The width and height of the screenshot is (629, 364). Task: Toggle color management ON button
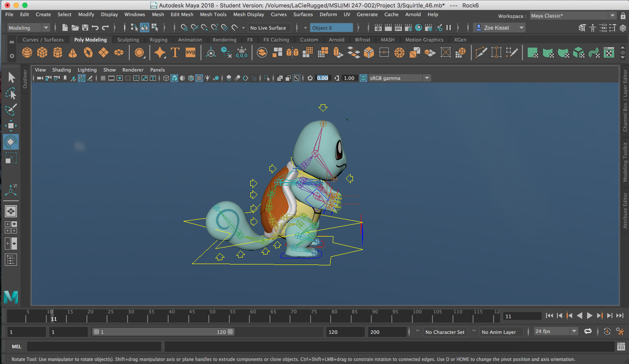click(x=363, y=78)
